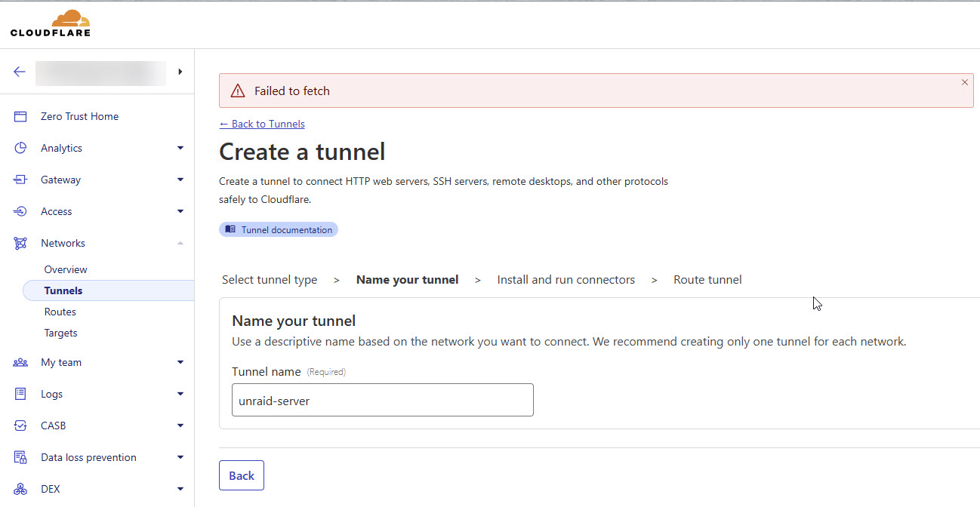Select Tunnels in sidebar
The image size is (980, 507).
(108, 290)
